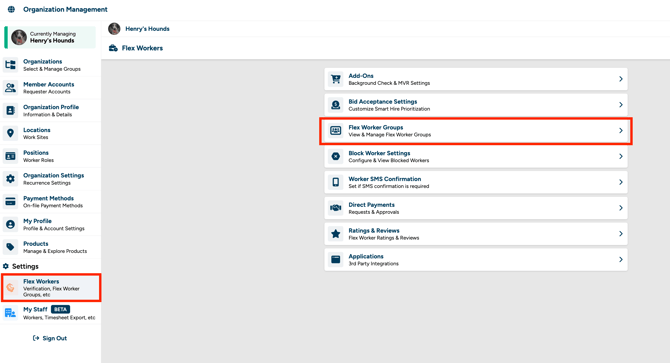Click the Products tag icon
The height and width of the screenshot is (363, 670).
(x=10, y=247)
